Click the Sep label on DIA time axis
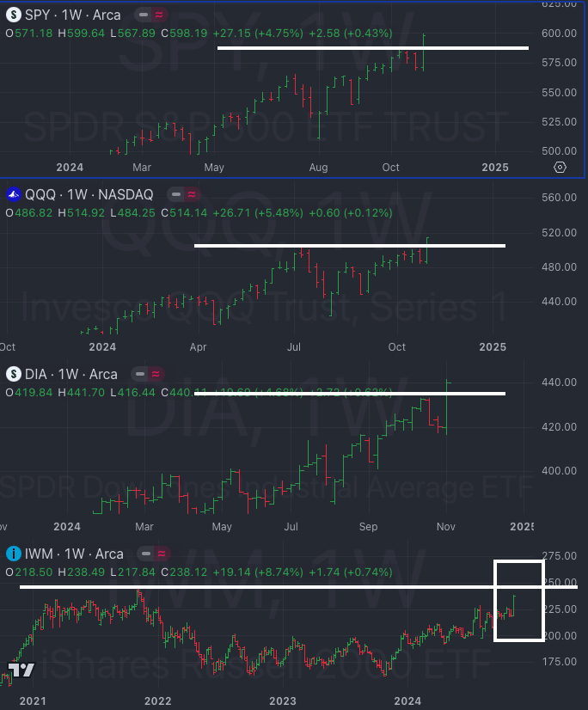 368,527
